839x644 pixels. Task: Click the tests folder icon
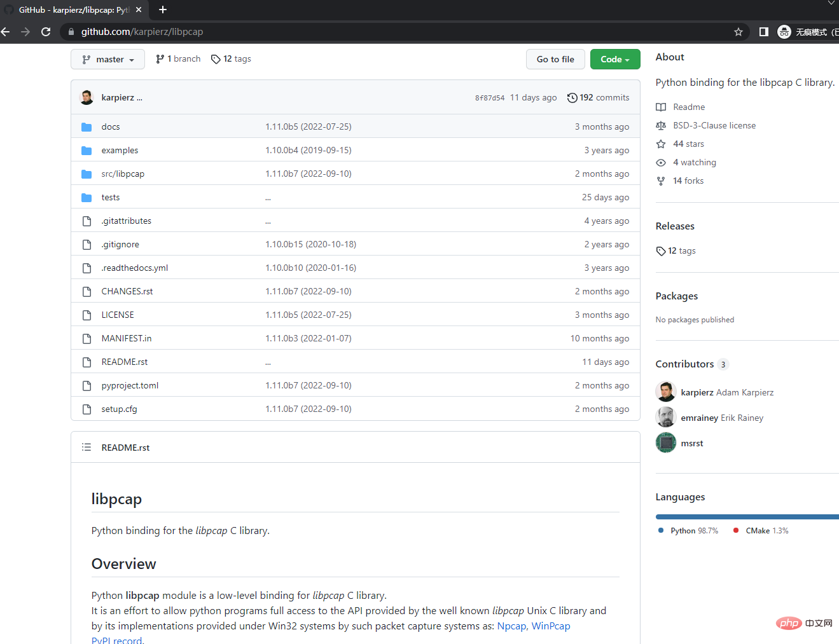point(87,198)
